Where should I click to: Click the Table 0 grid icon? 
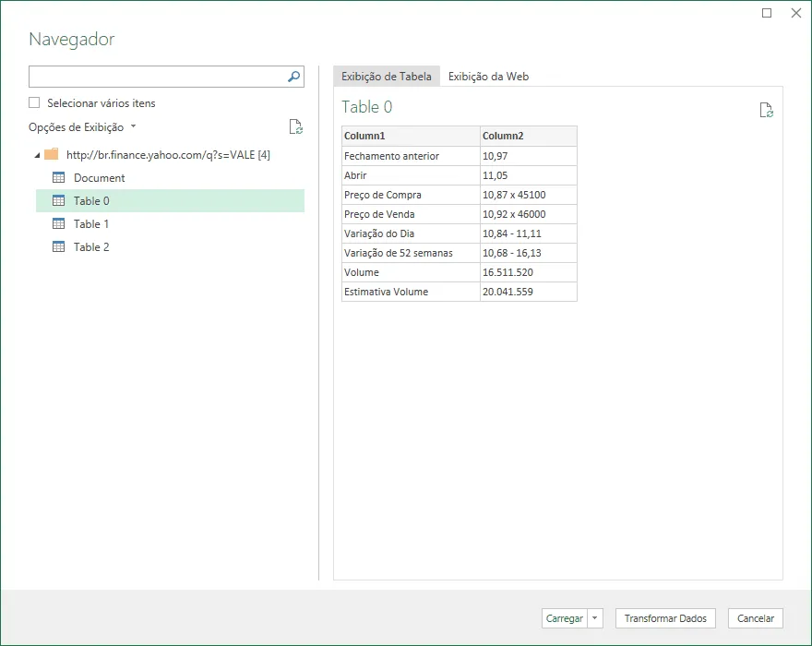(58, 200)
